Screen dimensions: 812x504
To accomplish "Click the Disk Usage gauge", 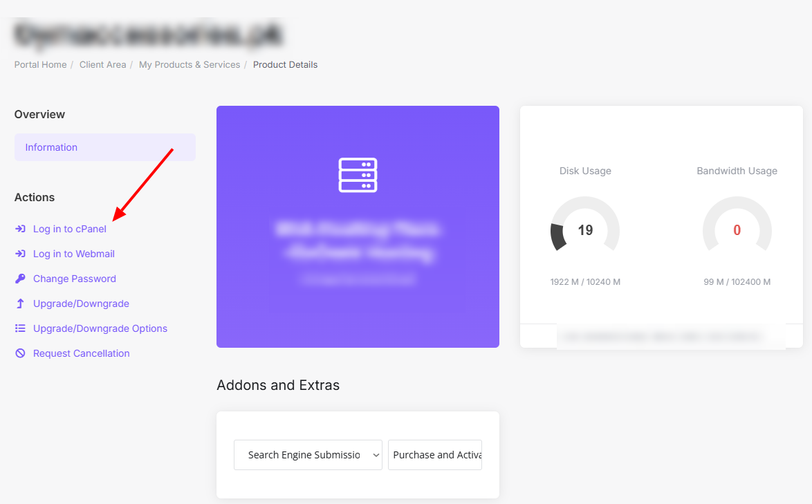I will tap(585, 227).
